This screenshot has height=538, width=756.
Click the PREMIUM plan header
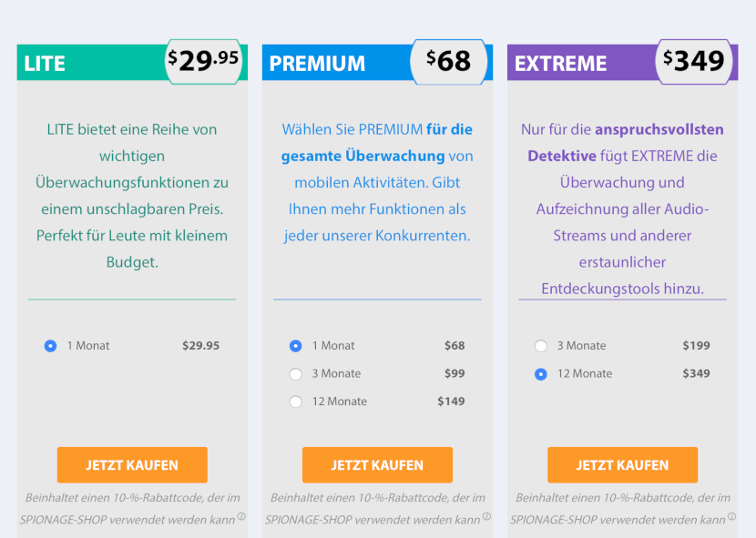(x=317, y=63)
